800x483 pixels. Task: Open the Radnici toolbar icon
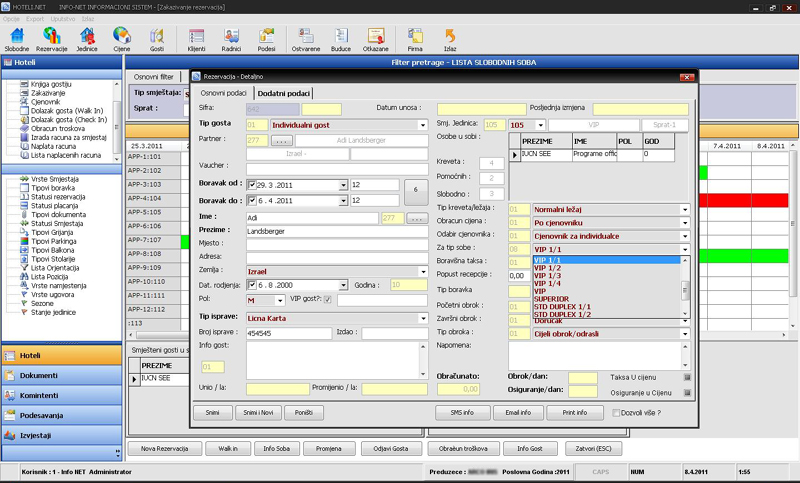pyautogui.click(x=231, y=39)
